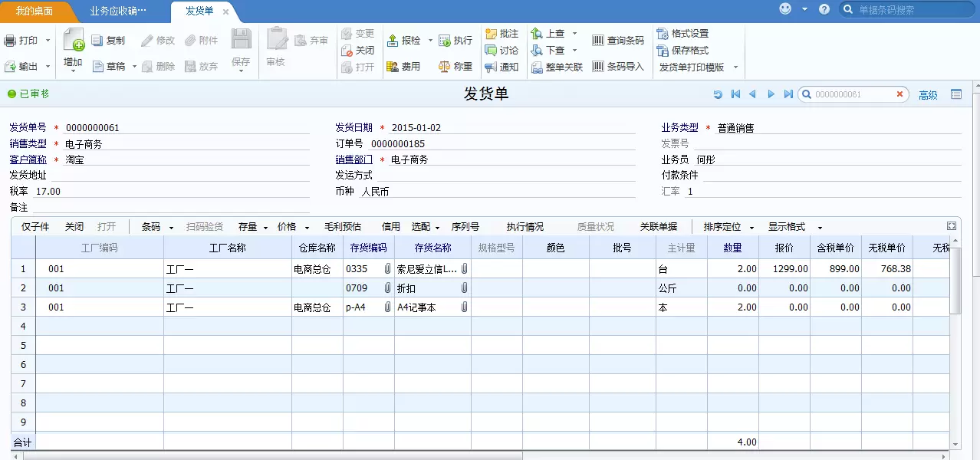
Task: Click the attachment clip beside 折扣
Action: coord(464,287)
